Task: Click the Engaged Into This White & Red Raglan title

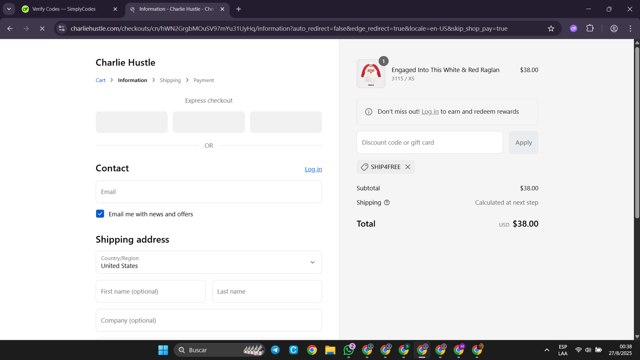Action: 445,70
